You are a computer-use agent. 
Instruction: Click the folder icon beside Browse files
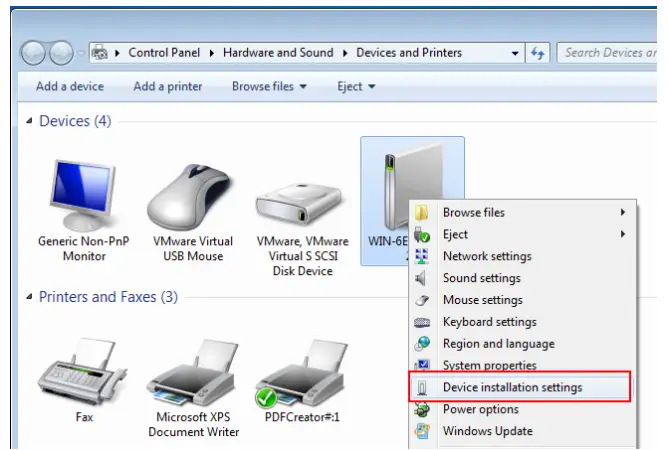422,212
